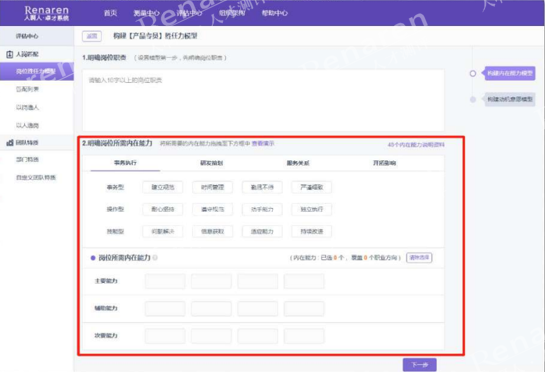Click the 事务型 row label

115,187
